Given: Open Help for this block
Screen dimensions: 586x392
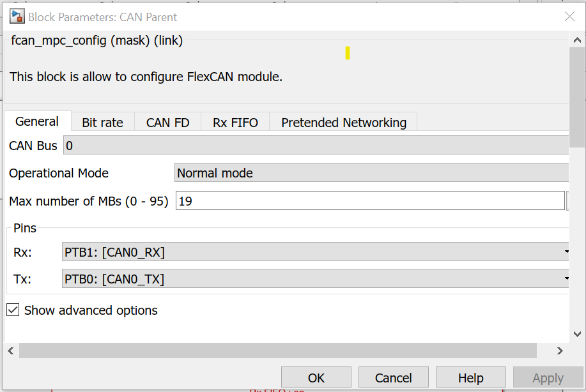Looking at the screenshot, I should coord(471,378).
